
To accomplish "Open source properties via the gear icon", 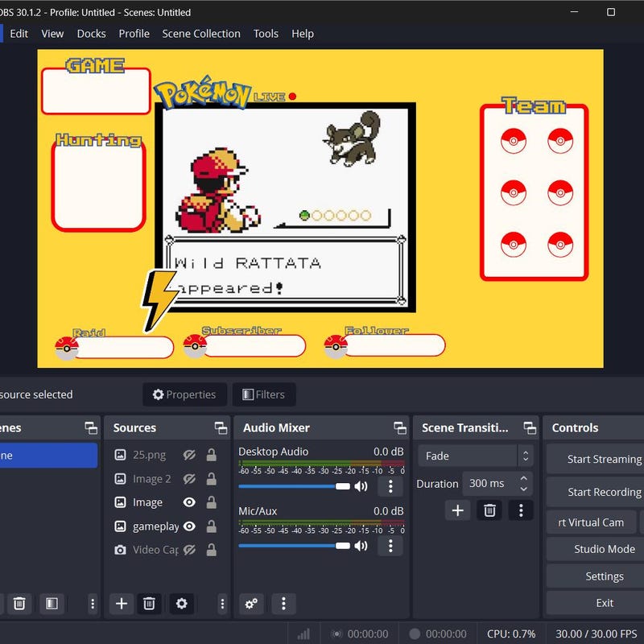I will point(181,604).
